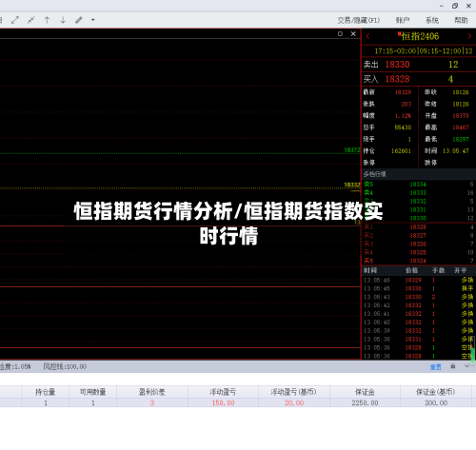Close the chart panel with its X icon

tap(353, 34)
